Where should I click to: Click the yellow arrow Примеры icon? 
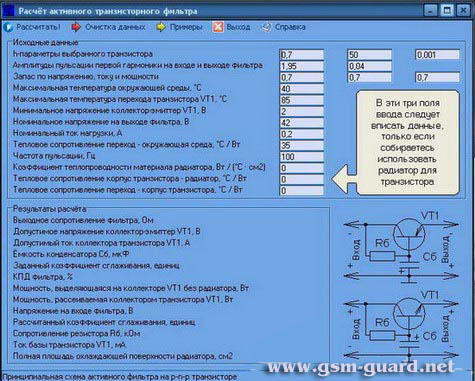[x=161, y=27]
